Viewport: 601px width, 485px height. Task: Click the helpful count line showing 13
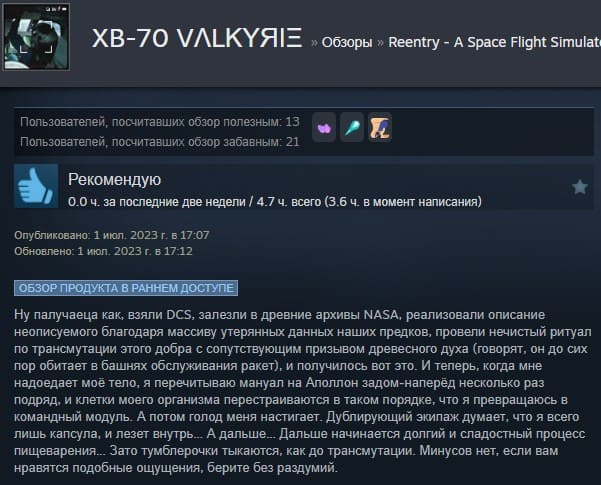point(160,122)
